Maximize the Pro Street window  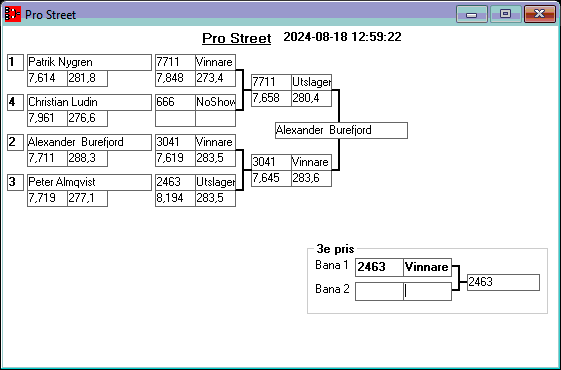[505, 14]
